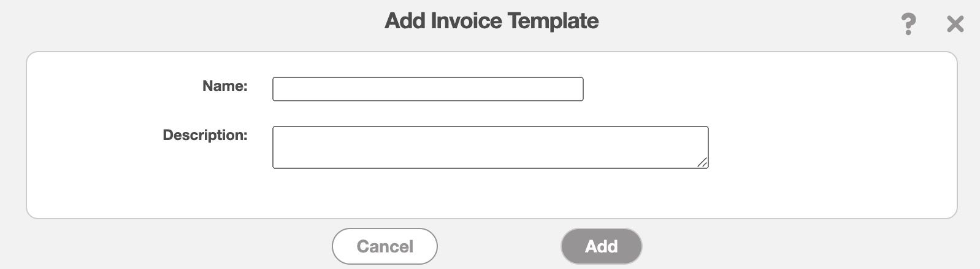Close the Add Invoice Template dialog
Image resolution: width=980 pixels, height=269 pixels.
(955, 24)
